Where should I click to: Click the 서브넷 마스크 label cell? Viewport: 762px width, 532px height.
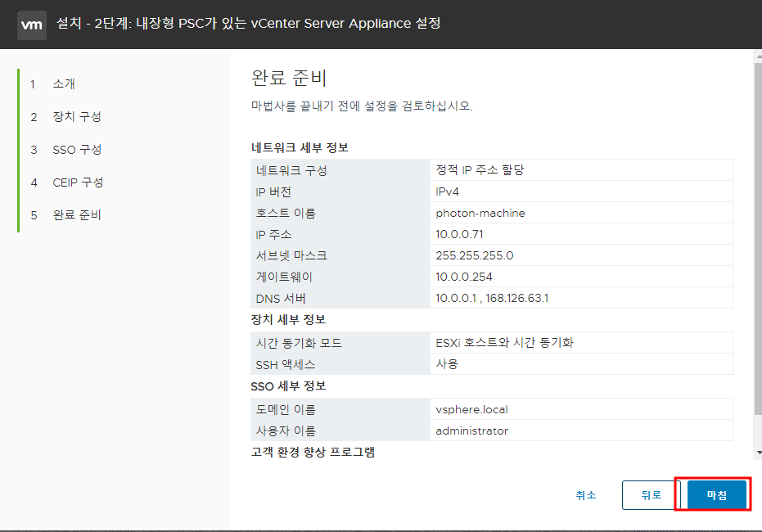(340, 255)
